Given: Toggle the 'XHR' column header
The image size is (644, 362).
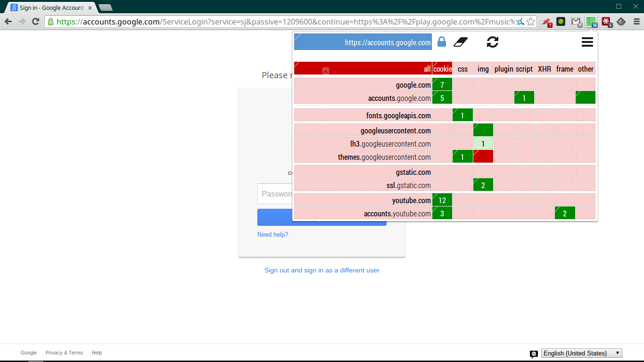Looking at the screenshot, I should [545, 68].
